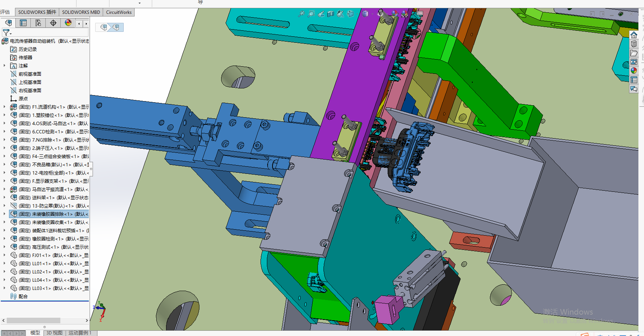This screenshot has width=644, height=336.
Task: Open SOLIDWORKS Resources home icon in task pane
Action: click(x=634, y=35)
